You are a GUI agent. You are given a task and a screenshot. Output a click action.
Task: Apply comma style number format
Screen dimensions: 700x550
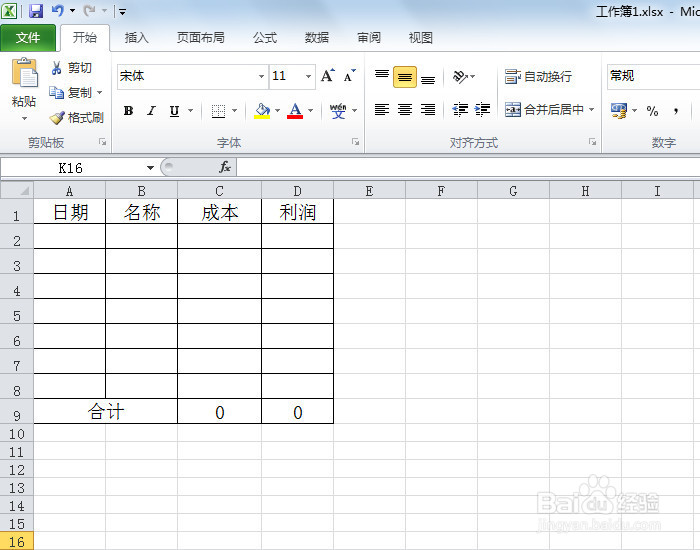pos(676,111)
